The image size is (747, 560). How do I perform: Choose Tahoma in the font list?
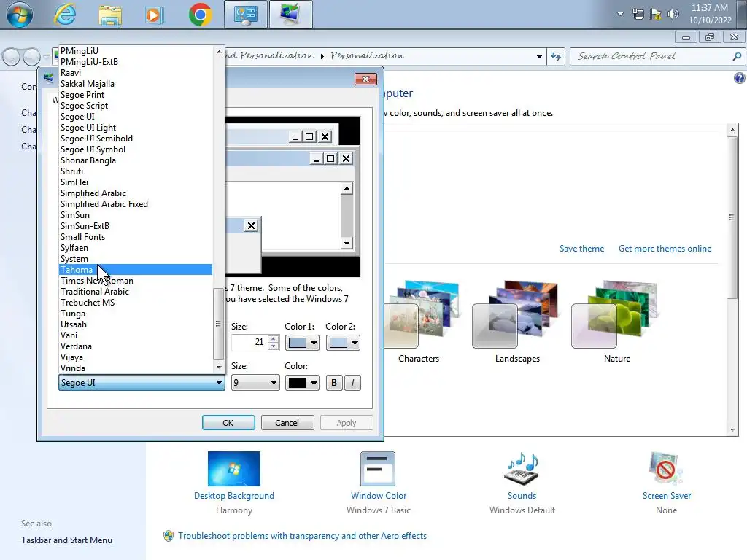click(x=135, y=270)
